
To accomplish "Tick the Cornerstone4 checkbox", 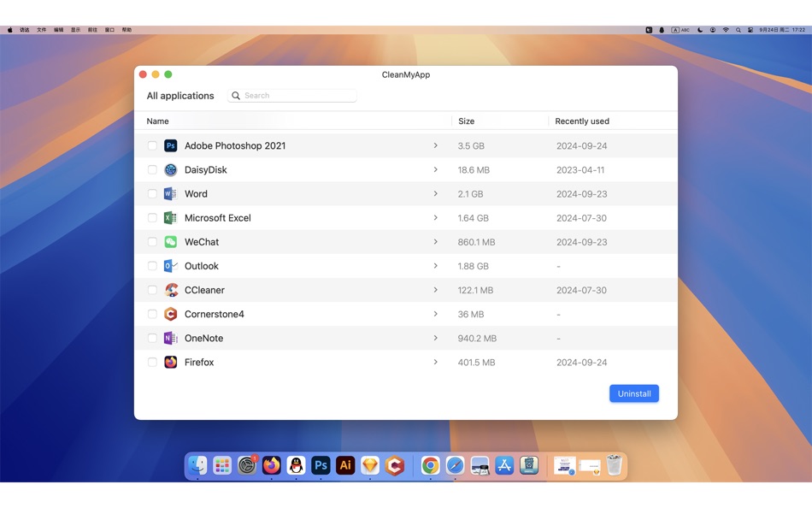I will (x=152, y=314).
